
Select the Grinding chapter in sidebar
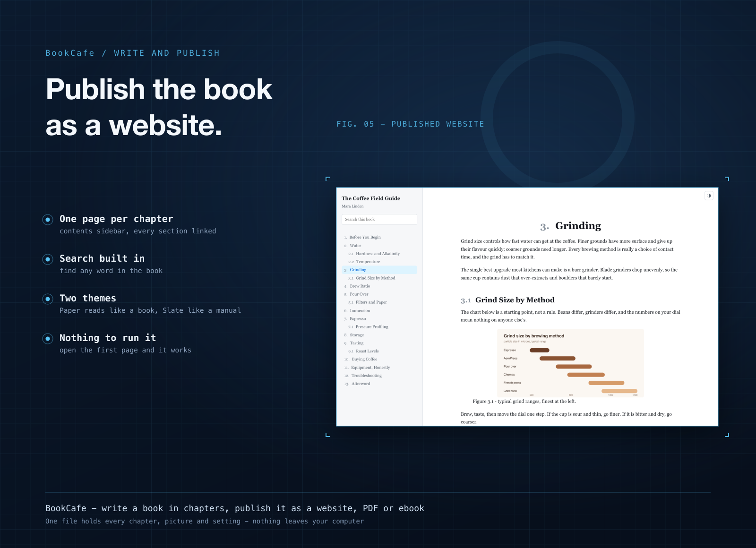[x=379, y=270]
